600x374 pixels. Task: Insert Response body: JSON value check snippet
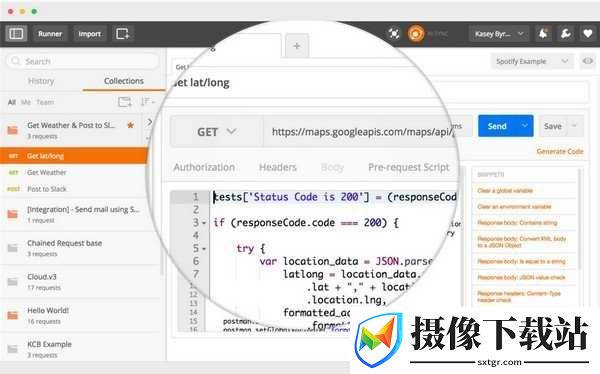(x=521, y=278)
